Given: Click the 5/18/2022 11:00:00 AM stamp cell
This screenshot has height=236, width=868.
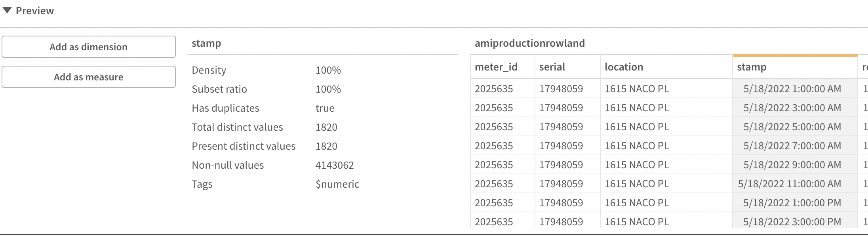Looking at the screenshot, I should [789, 184].
